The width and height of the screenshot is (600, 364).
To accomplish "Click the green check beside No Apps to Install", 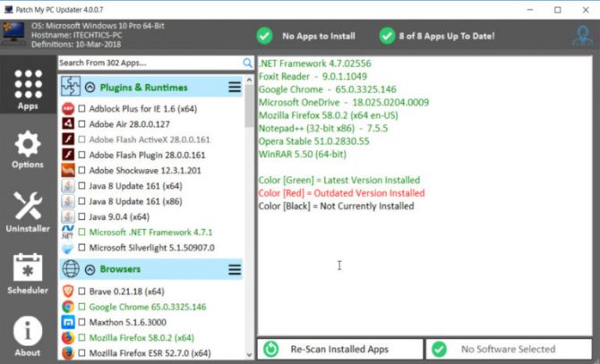I will 264,36.
